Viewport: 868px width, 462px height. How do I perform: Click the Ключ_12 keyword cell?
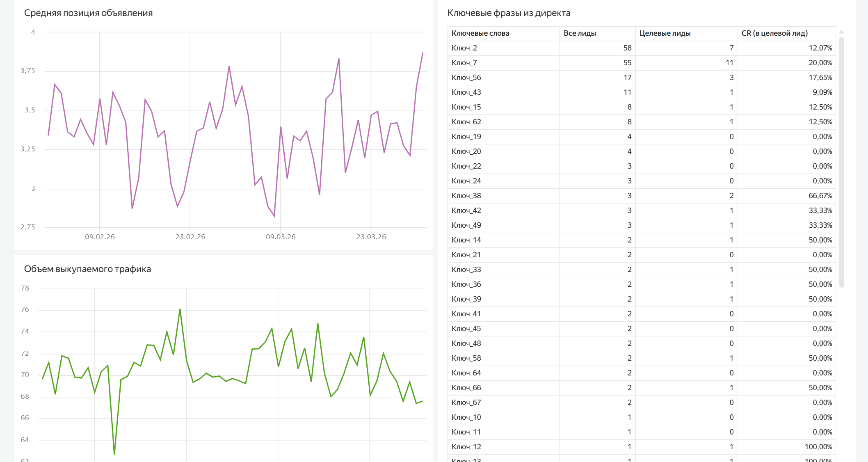[466, 447]
